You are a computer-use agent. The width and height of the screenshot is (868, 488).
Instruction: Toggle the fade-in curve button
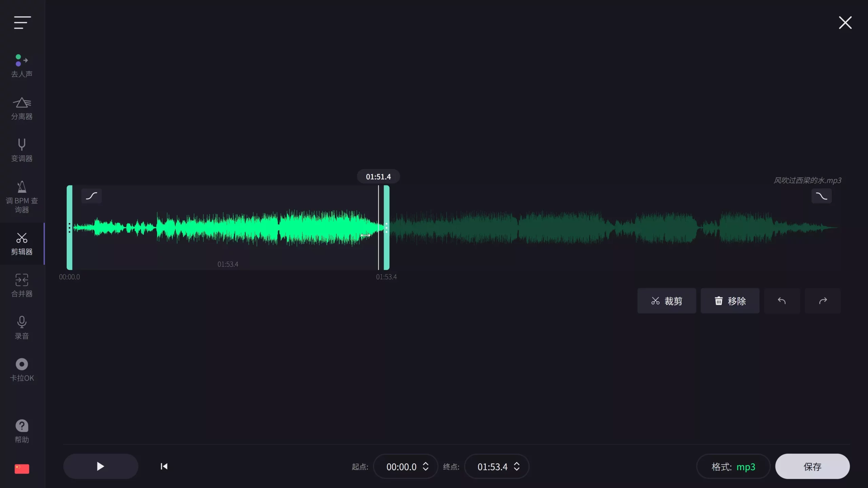click(x=92, y=196)
